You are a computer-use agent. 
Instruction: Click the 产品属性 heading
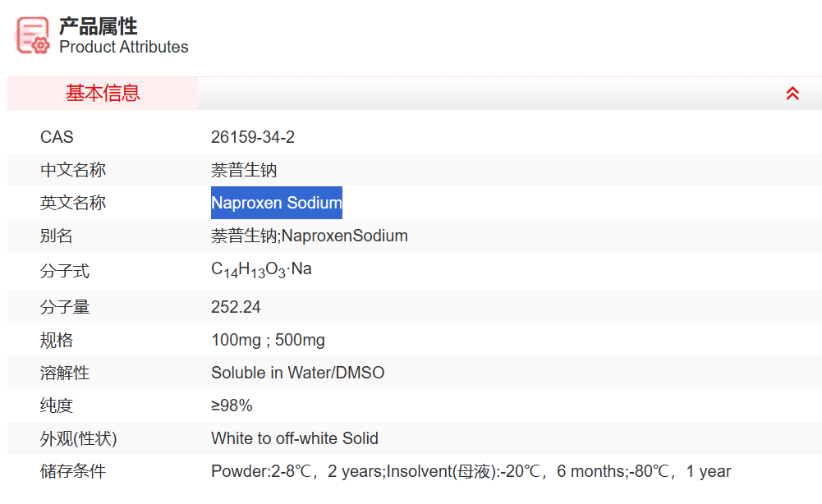tap(98, 26)
